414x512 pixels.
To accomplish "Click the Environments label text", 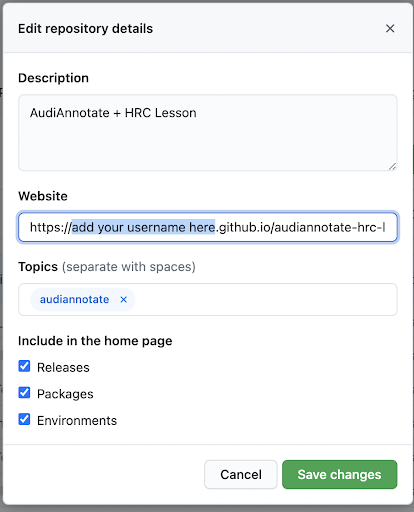I will click(77, 421).
